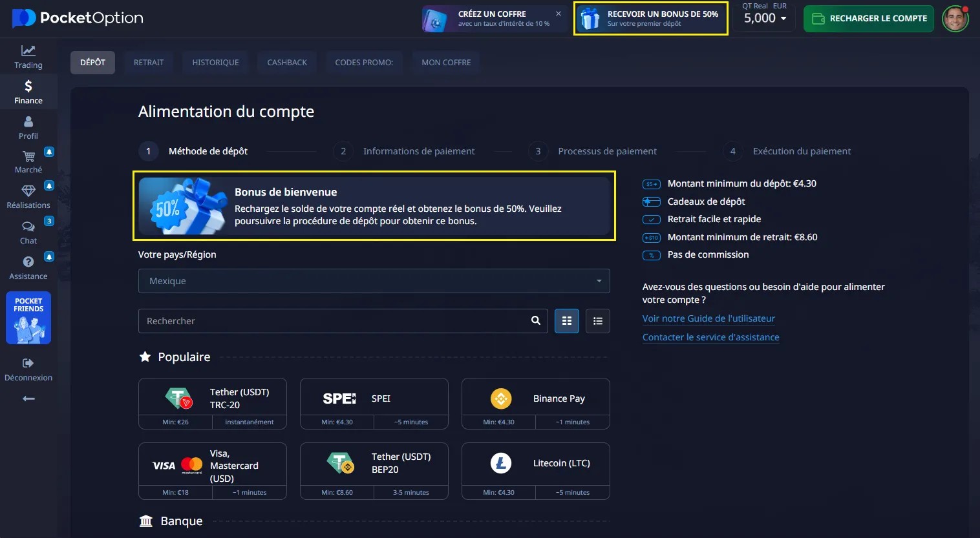
Task: Open the Cashback tab
Action: (287, 63)
